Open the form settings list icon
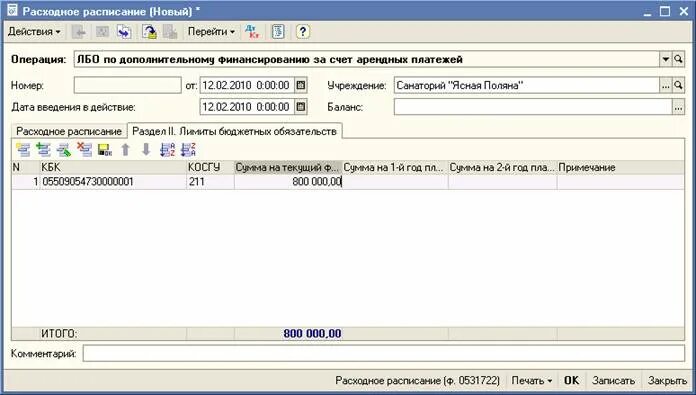 (278, 32)
